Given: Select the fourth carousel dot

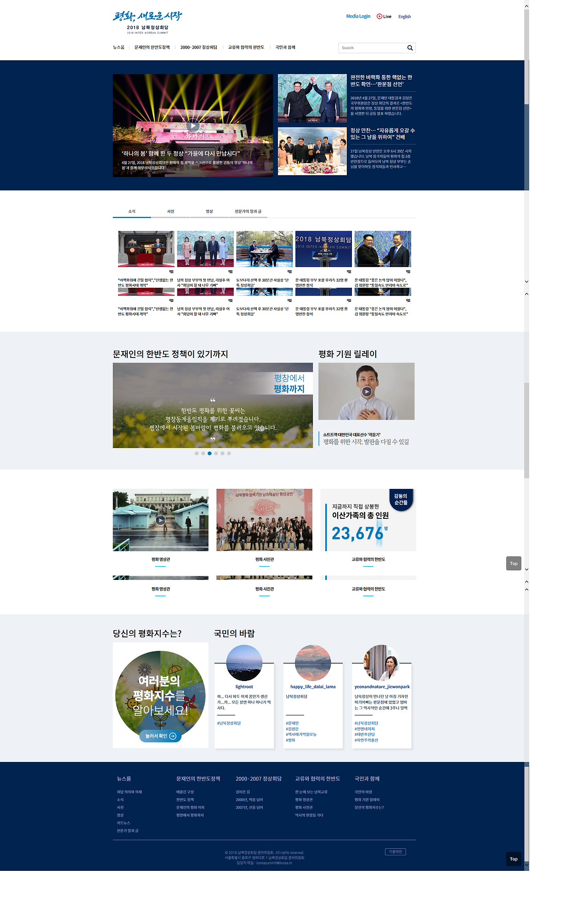Looking at the screenshot, I should coord(216,453).
